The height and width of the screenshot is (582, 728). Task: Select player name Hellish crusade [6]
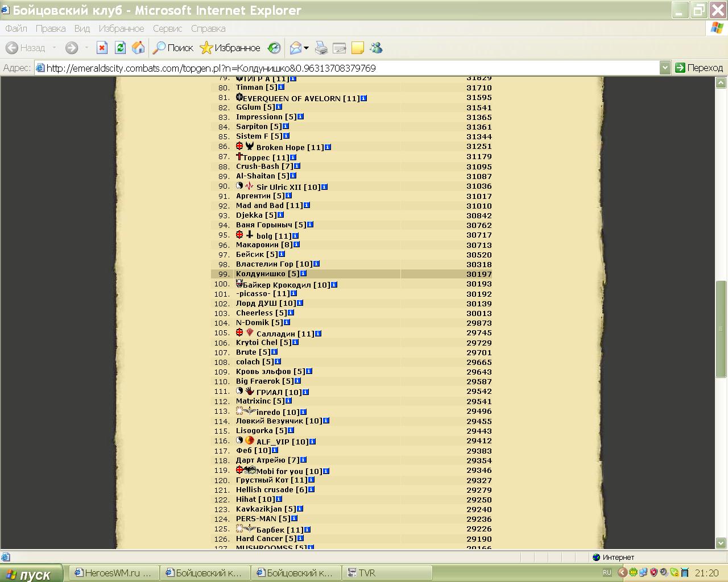(x=271, y=490)
